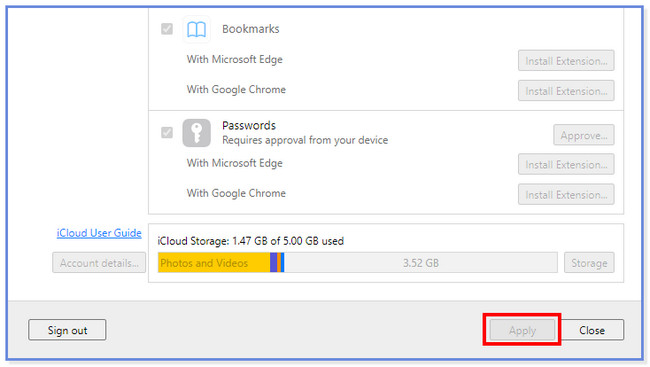Screen dimensions: 650x367
Task: Click the Bookmarks open-book icon
Action: 196,29
